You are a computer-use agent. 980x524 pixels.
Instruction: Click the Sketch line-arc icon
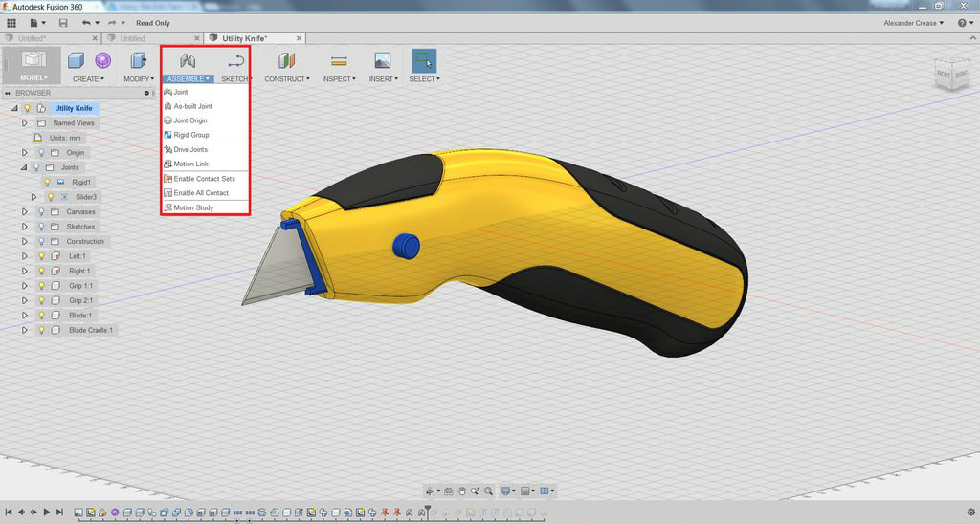coord(235,60)
